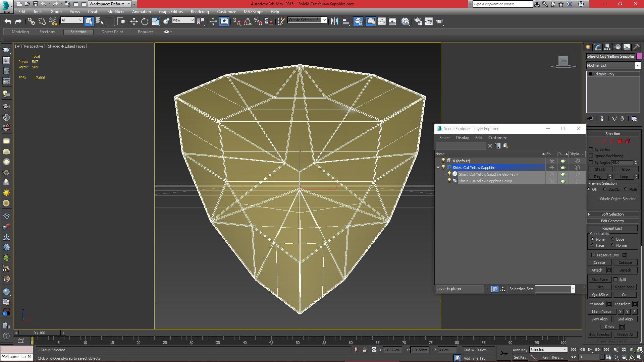
Task: Activate the Select Object tool
Action: coord(89,21)
